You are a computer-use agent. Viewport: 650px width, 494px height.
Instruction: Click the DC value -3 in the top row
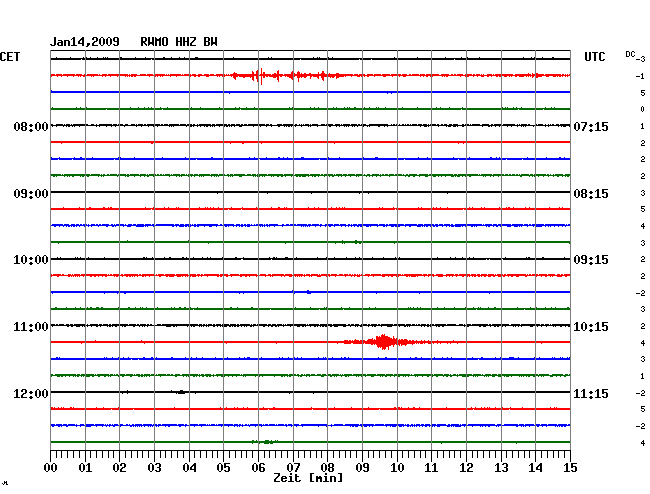(640, 59)
